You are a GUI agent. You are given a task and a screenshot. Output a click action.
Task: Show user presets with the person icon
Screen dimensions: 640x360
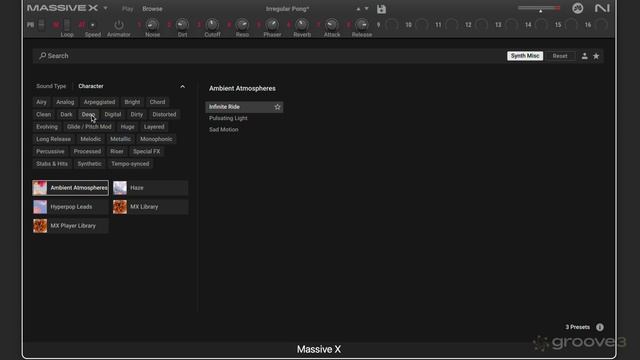(584, 56)
